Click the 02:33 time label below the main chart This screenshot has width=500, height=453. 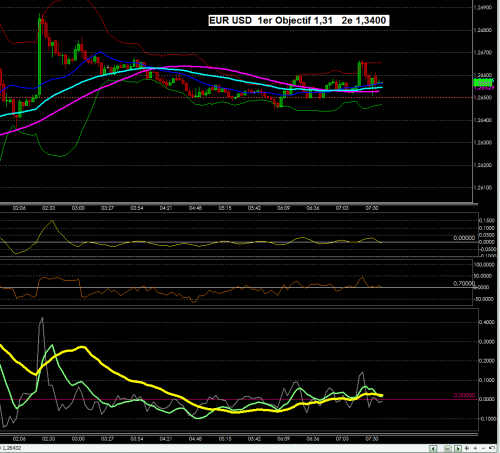[48, 208]
